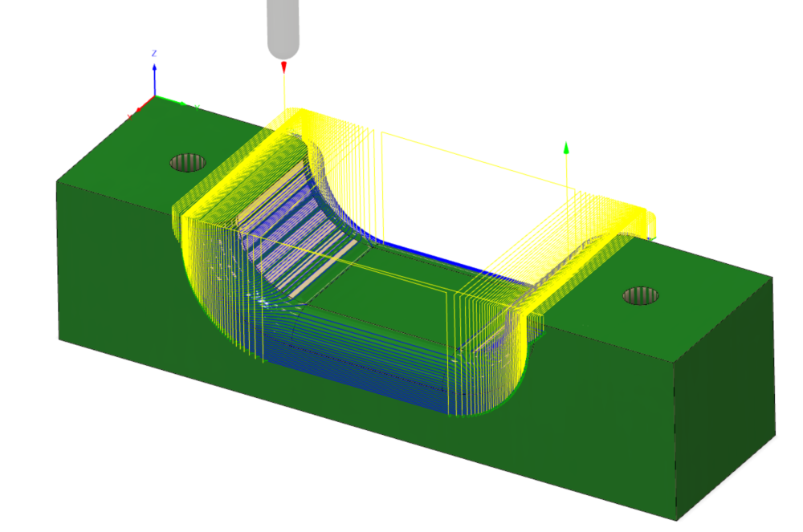Viewport: 803px width, 532px height.
Task: Select the red toolpath start arrow
Action: [x=283, y=67]
